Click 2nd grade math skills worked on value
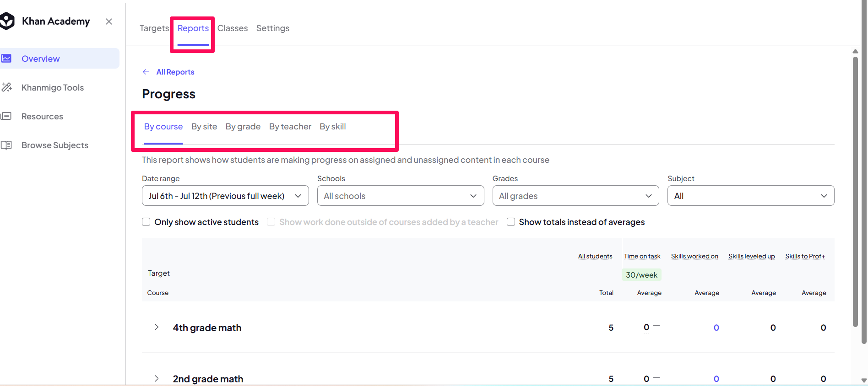The width and height of the screenshot is (868, 386). tap(716, 379)
